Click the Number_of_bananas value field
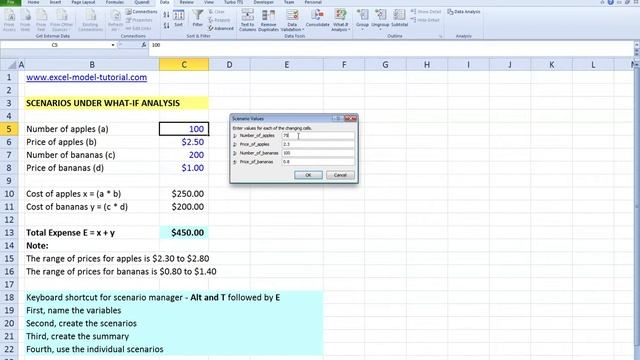This screenshot has width=640, height=360. (x=318, y=153)
